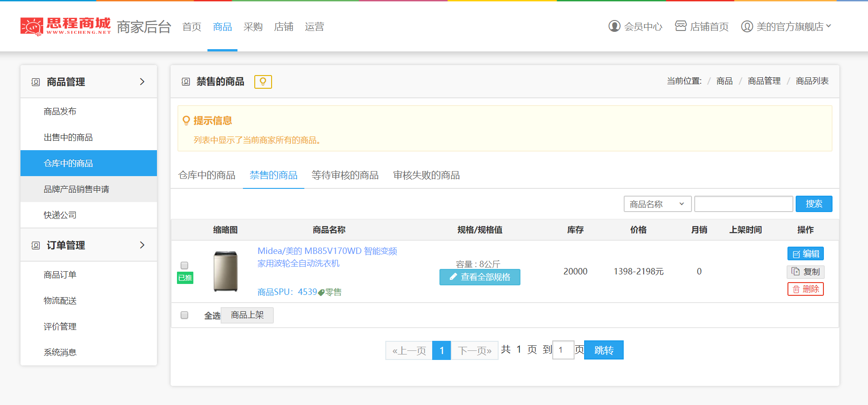Open the Midea/美的 MB85V170WD product name link
The image size is (868, 405).
coord(328,257)
